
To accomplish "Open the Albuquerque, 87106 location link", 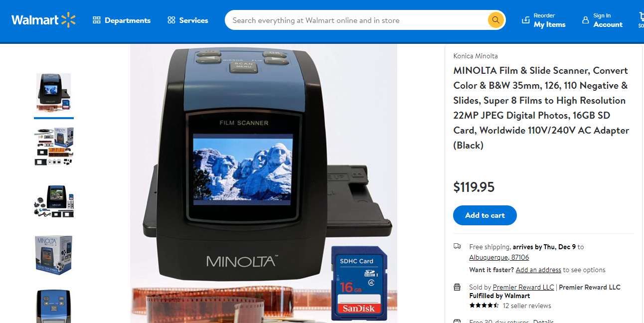I will 499,258.
